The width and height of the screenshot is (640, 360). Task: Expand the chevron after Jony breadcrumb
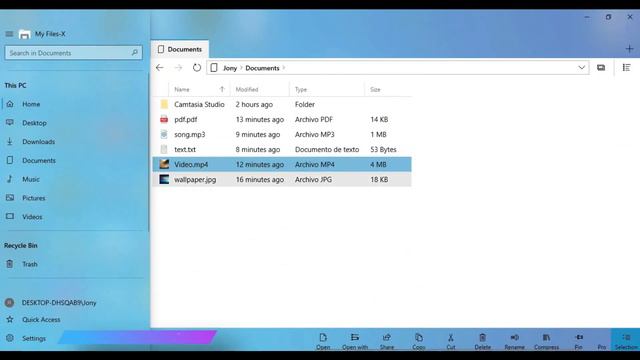(241, 68)
